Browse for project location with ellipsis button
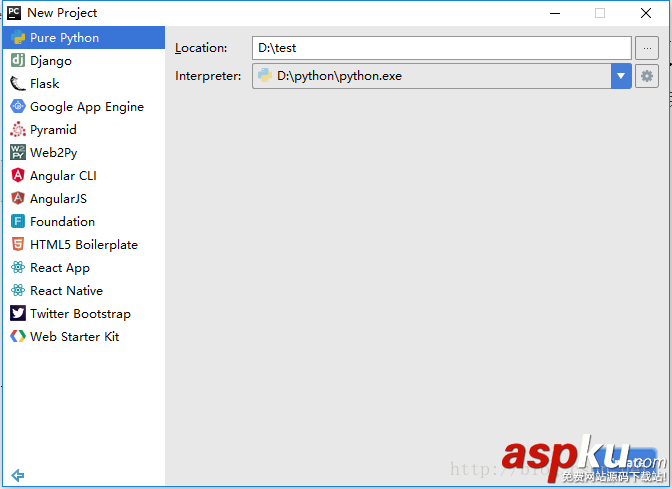 647,48
